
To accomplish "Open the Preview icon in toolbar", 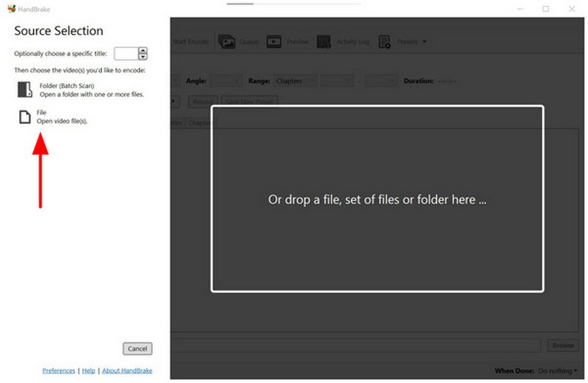I will point(274,42).
